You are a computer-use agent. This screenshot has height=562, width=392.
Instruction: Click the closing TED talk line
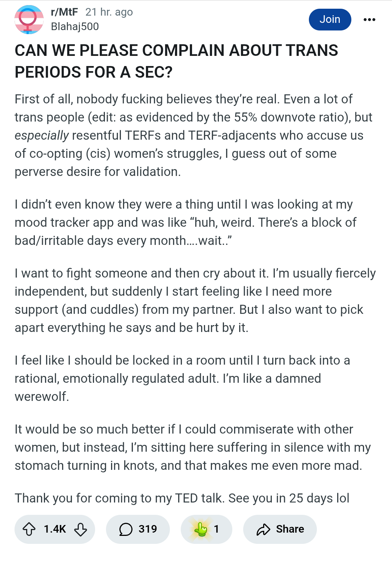(x=182, y=498)
